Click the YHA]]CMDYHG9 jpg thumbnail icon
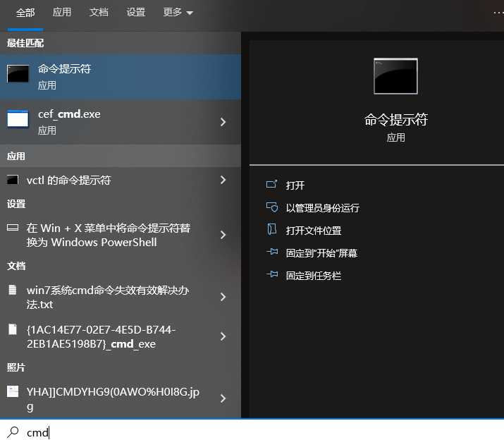 pos(13,391)
